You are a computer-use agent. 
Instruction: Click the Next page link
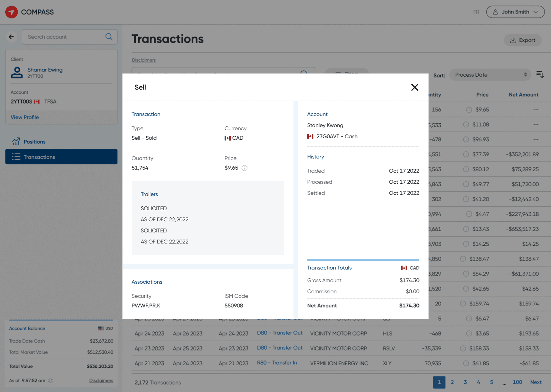point(536,382)
